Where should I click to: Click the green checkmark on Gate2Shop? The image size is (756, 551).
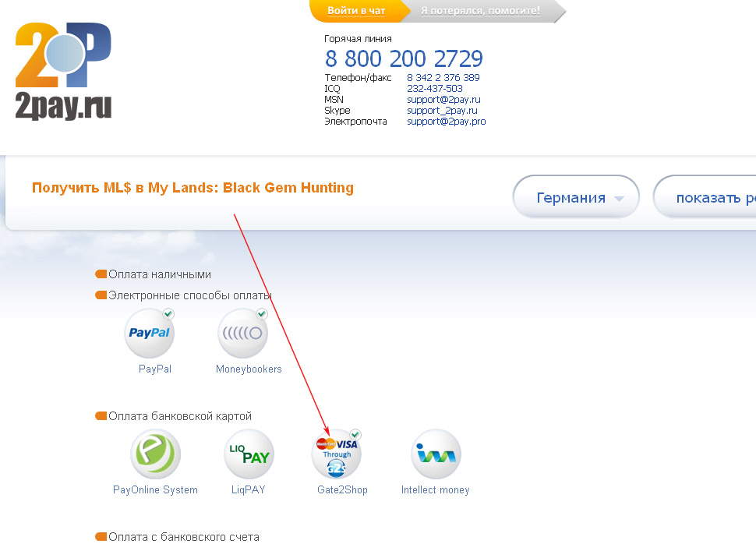[x=355, y=434]
